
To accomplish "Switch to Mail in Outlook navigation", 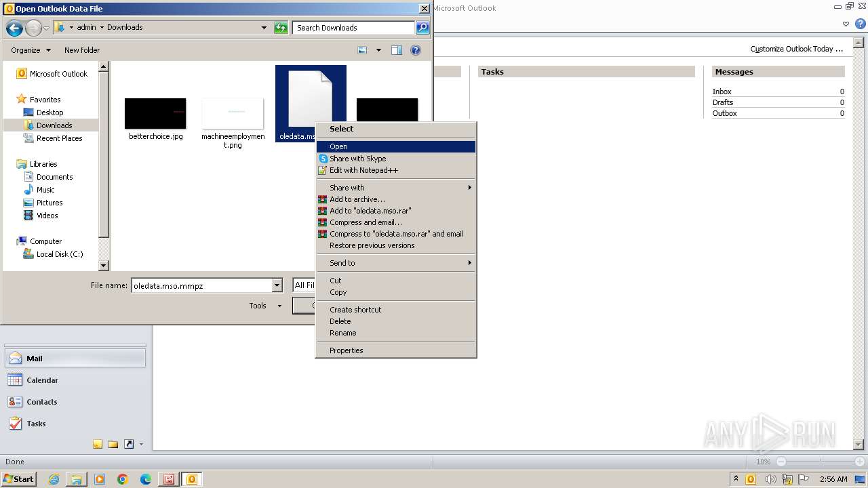I will tap(75, 359).
